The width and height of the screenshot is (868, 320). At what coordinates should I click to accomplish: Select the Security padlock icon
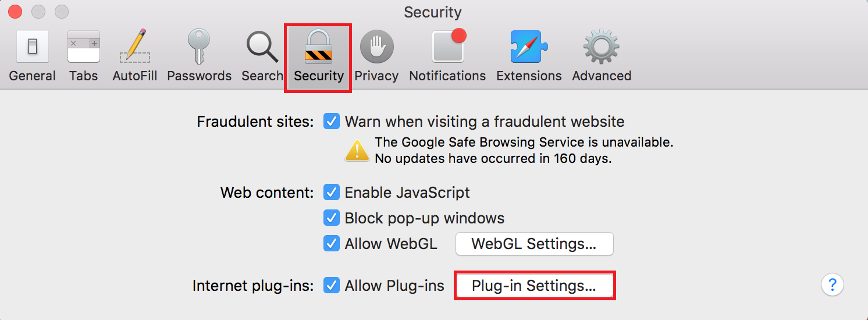(x=318, y=47)
